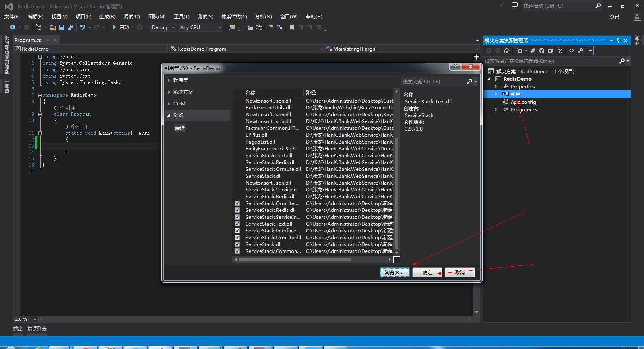This screenshot has height=349, width=644.
Task: Click the Solution Explorer Home icon
Action: 507,51
